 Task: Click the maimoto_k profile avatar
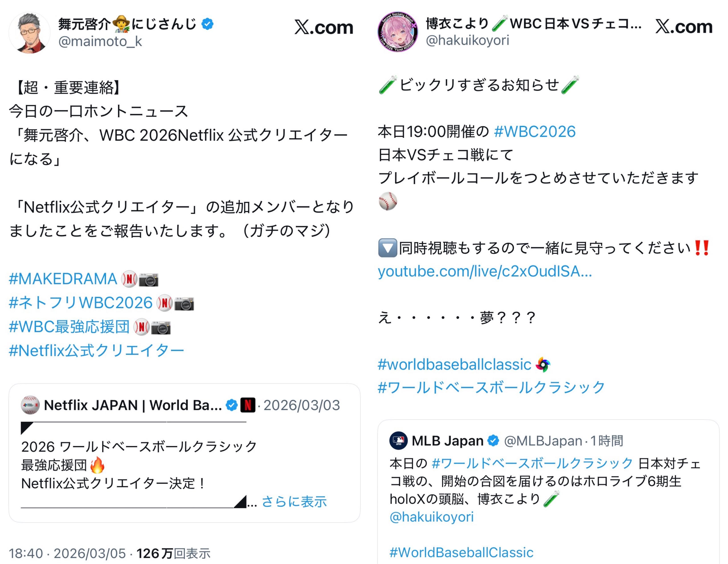coord(29,33)
